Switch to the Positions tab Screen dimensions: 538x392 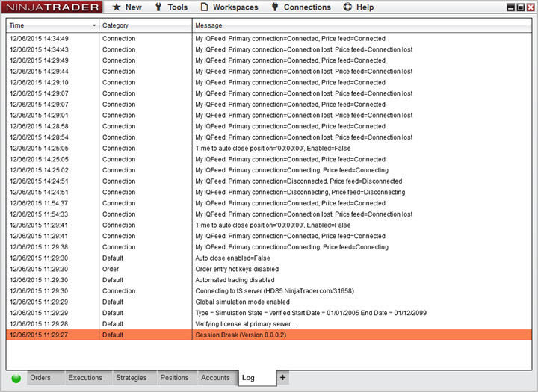coord(177,378)
